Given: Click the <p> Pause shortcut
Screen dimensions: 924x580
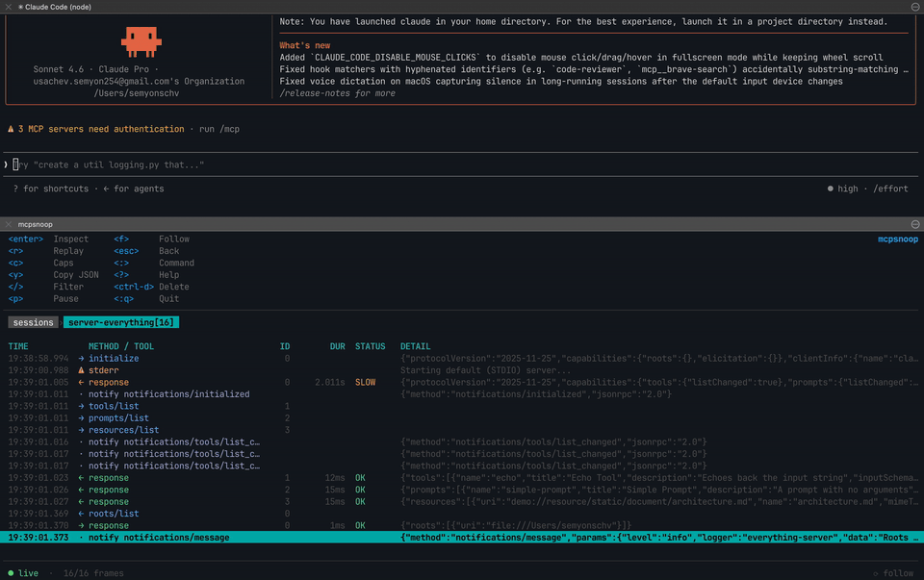Looking at the screenshot, I should (43, 298).
